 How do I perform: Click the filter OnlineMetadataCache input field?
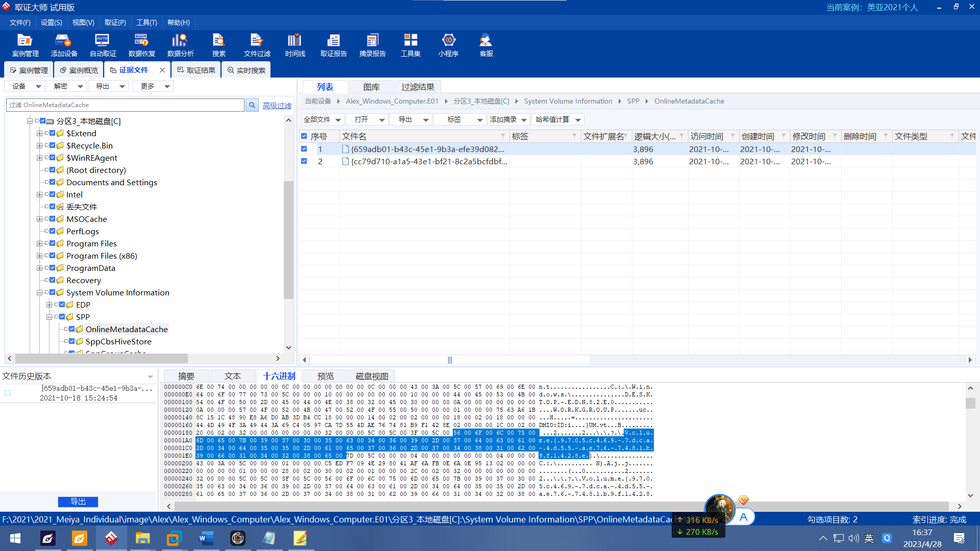[x=125, y=105]
